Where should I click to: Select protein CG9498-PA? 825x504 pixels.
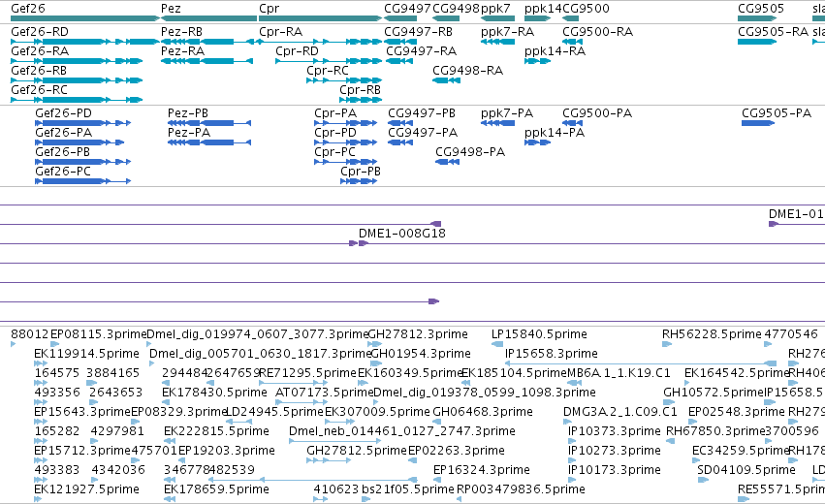click(x=447, y=162)
